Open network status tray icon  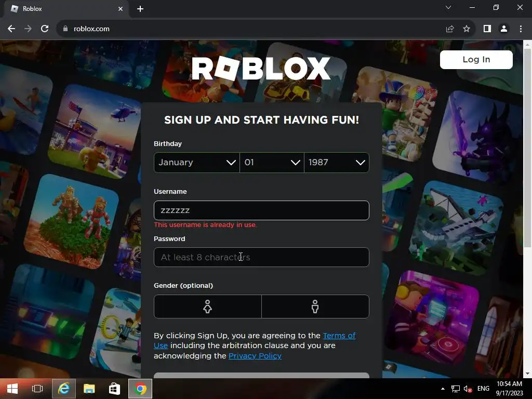(x=455, y=389)
